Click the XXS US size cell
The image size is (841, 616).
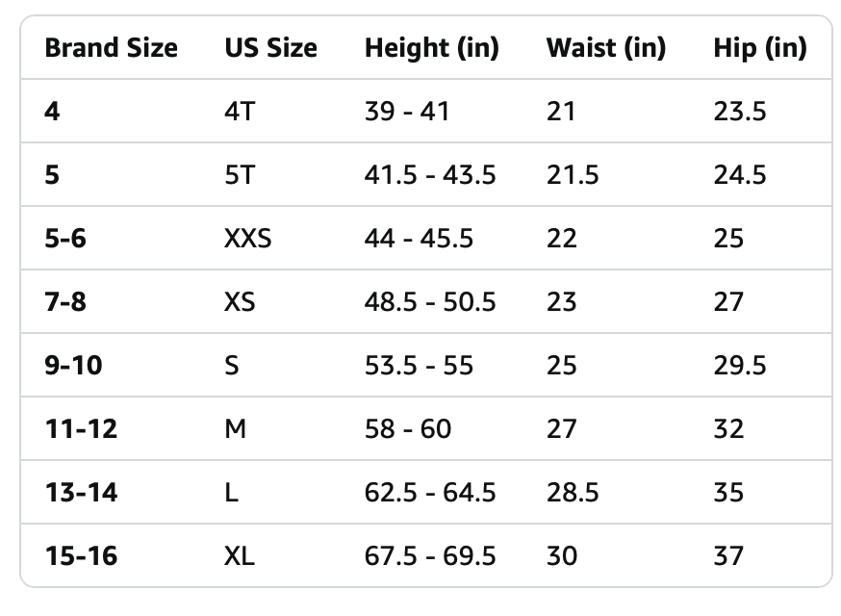pyautogui.click(x=248, y=239)
